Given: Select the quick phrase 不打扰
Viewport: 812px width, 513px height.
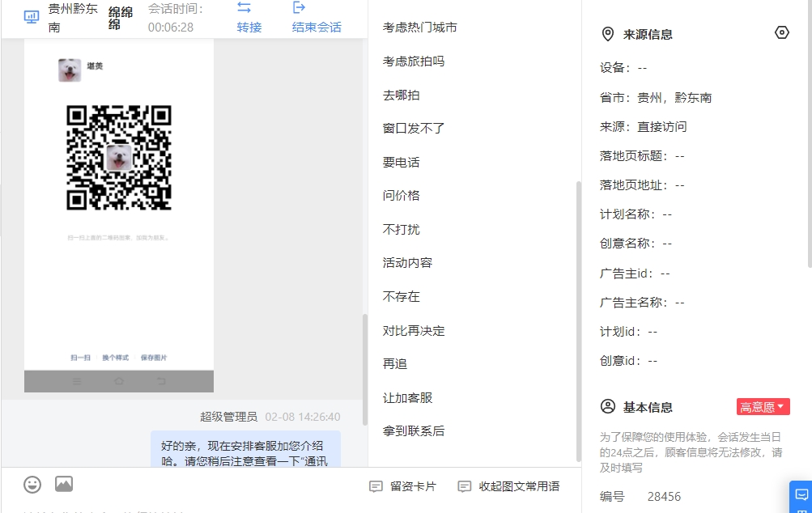Looking at the screenshot, I should (x=402, y=229).
